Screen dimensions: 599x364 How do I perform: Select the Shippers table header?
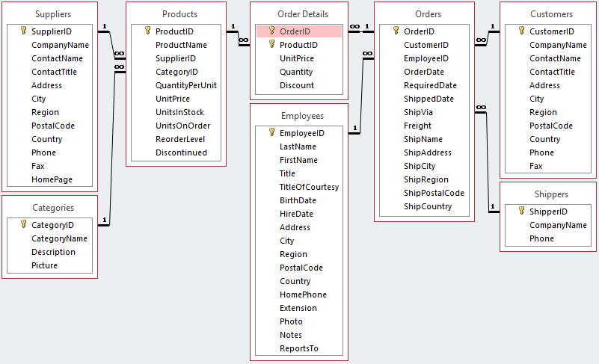pyautogui.click(x=550, y=194)
